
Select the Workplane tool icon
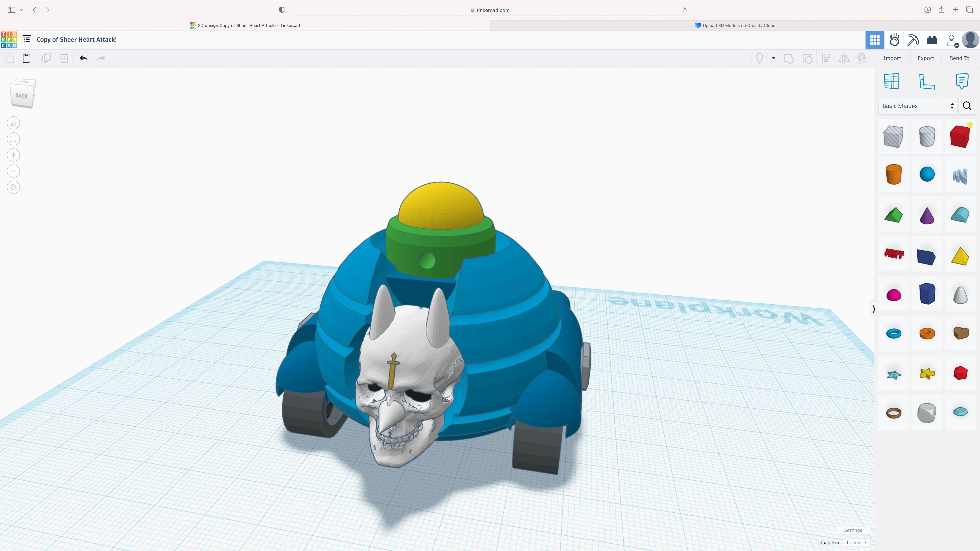[892, 81]
